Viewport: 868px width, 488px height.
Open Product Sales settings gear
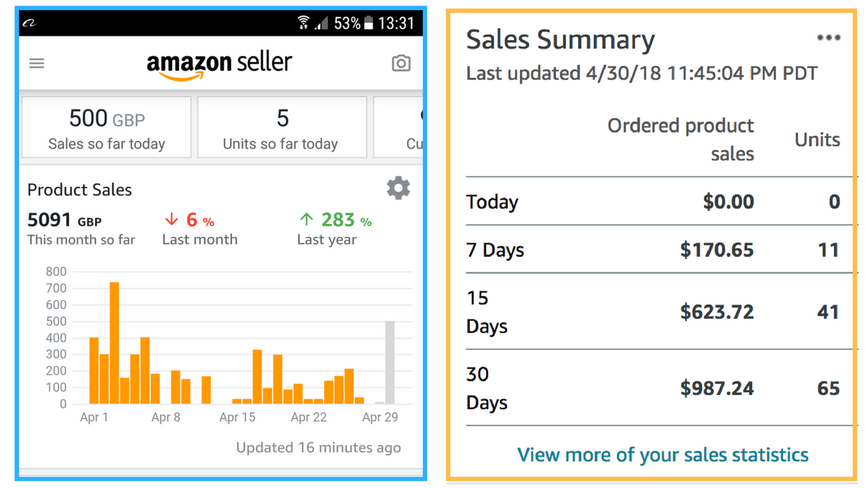(398, 188)
